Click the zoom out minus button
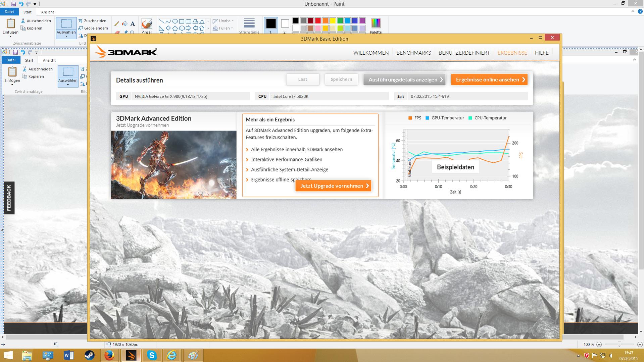The width and height of the screenshot is (644, 362). (x=599, y=344)
